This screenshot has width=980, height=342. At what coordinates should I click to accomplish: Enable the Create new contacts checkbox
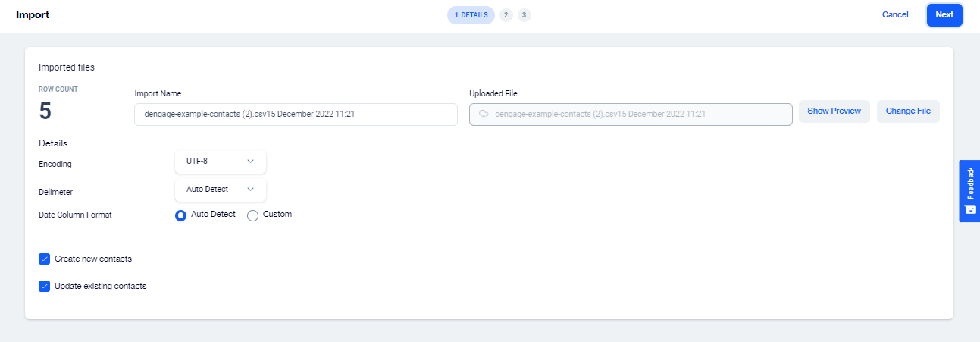pos(44,259)
